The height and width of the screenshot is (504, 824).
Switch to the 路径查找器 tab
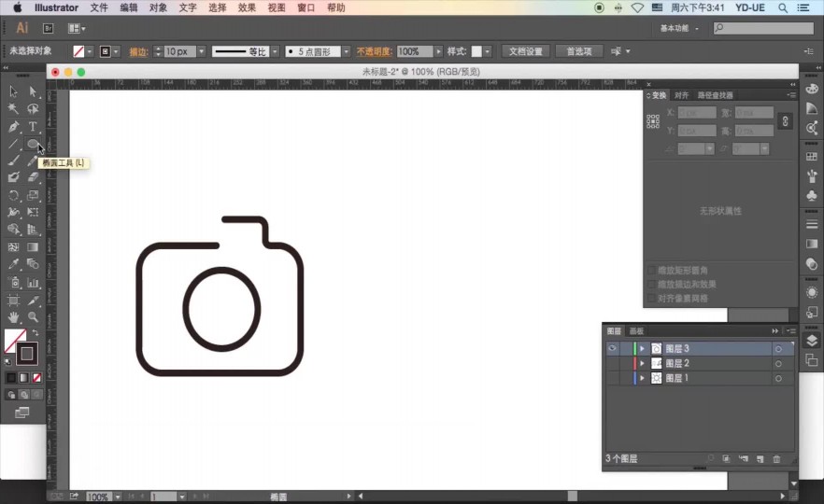point(716,95)
